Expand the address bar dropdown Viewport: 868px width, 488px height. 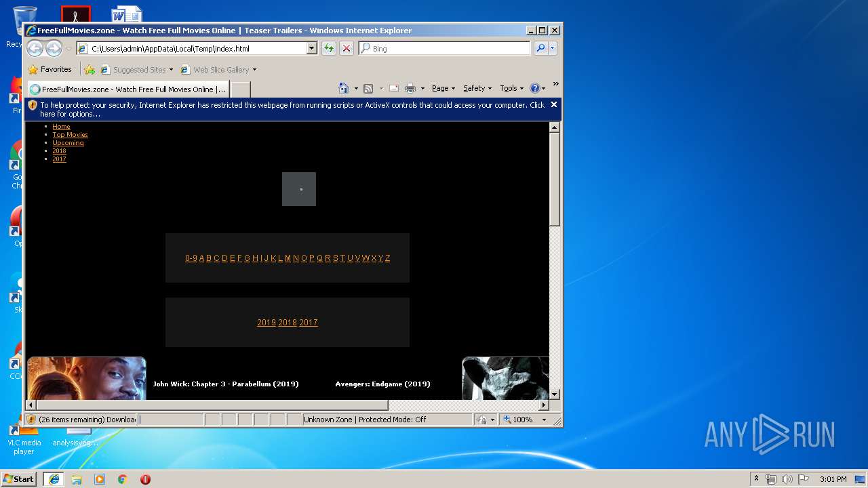click(x=312, y=48)
